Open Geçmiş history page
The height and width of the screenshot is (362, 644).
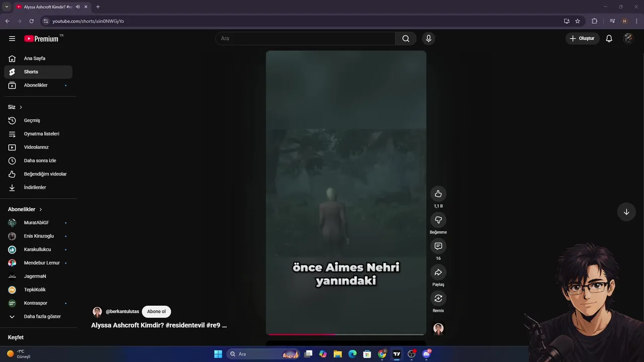point(38,121)
